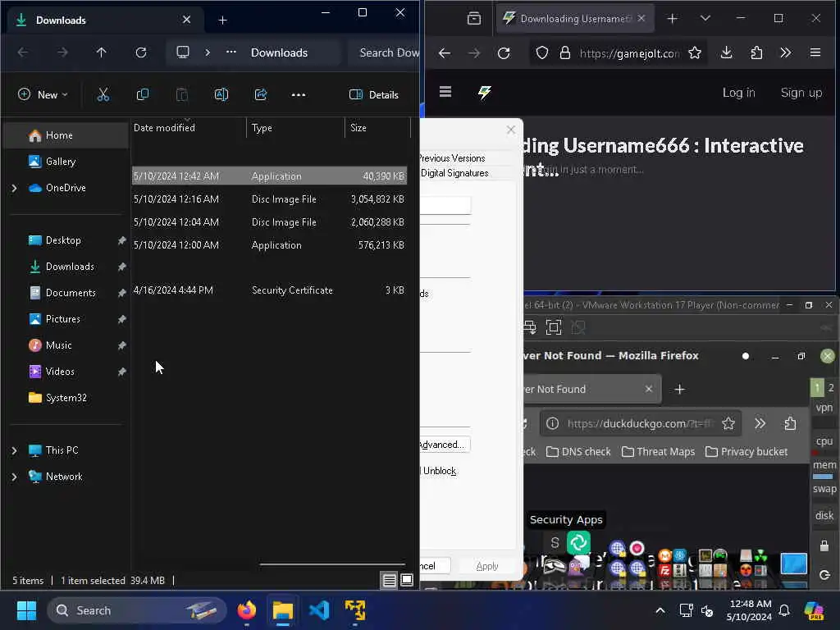Screen dimensions: 840x630
Task: Click the Advanced... button in Properties dialog
Action: click(444, 445)
